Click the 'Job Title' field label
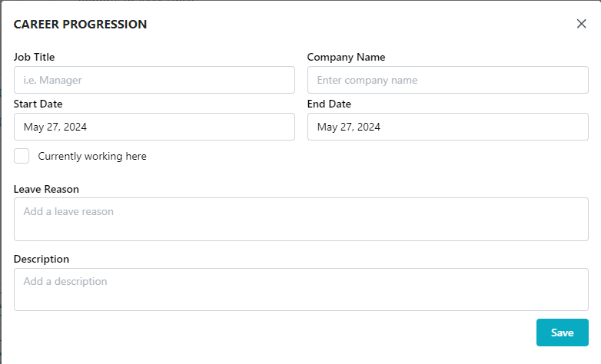This screenshot has height=364, width=601. [x=35, y=57]
